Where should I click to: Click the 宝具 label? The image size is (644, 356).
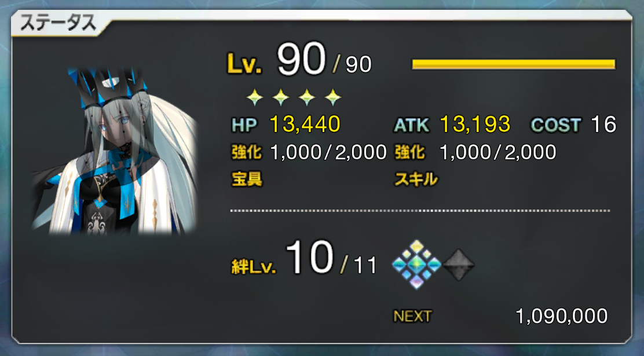[x=247, y=179]
